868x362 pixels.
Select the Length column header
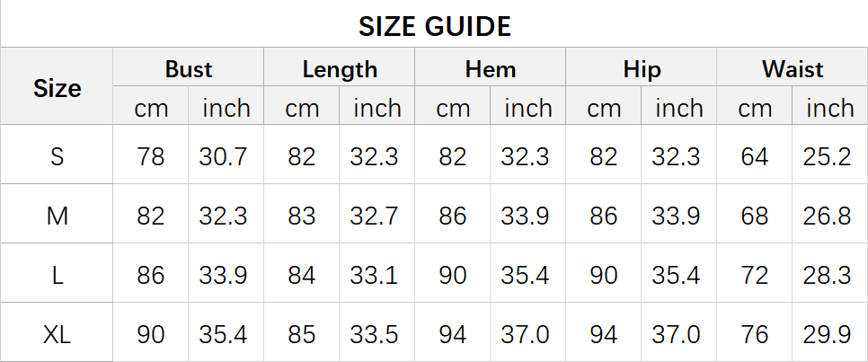340,69
